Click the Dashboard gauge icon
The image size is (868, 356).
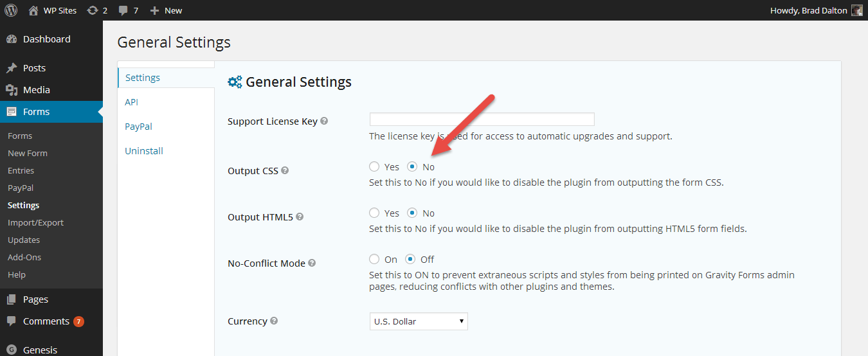coord(12,39)
